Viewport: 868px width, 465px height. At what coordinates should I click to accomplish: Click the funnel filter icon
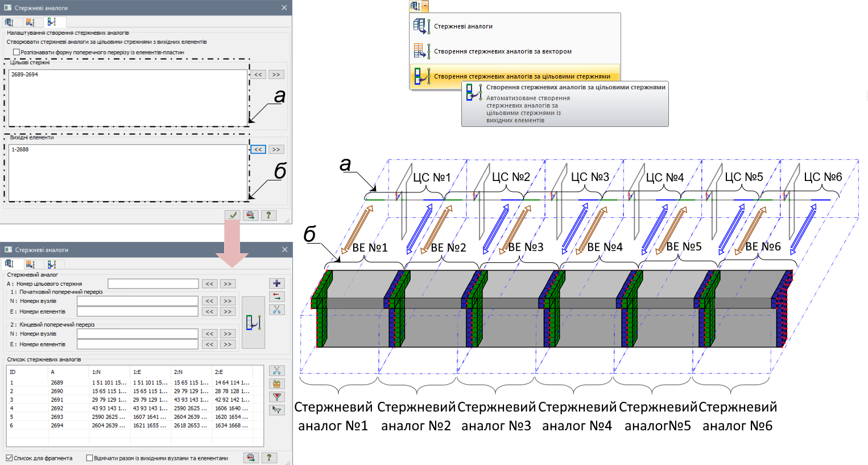click(x=276, y=397)
